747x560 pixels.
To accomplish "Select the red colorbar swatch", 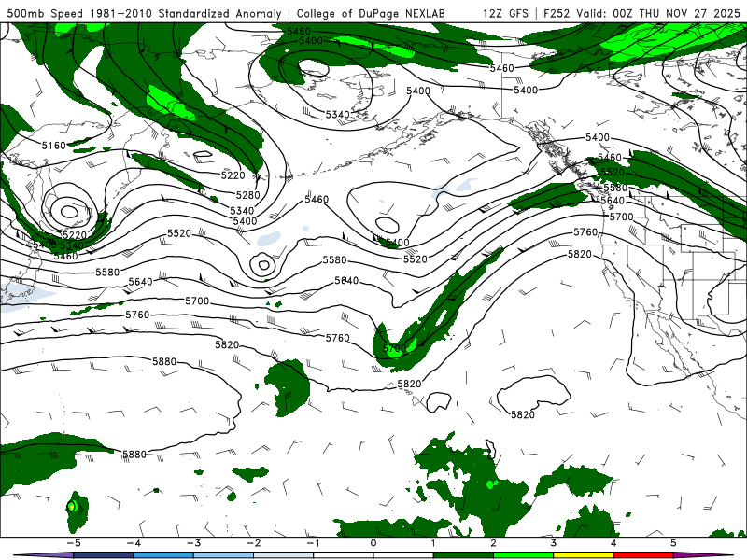I will coord(643,555).
